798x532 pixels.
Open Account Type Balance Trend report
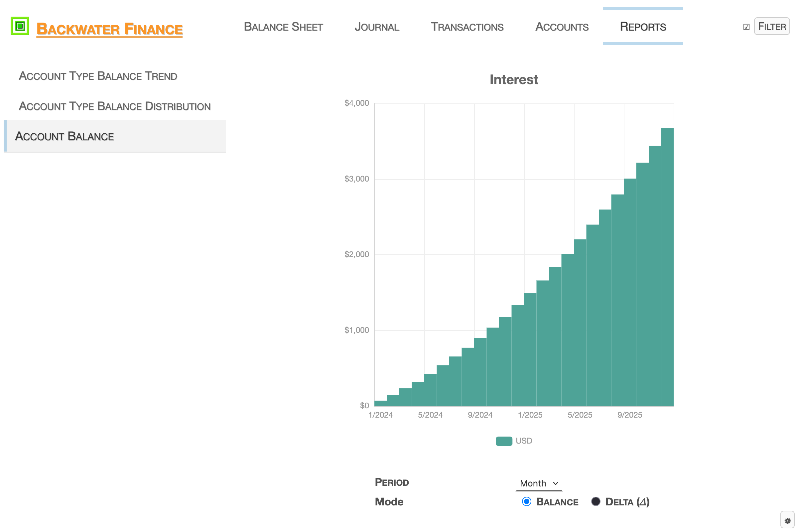click(98, 76)
